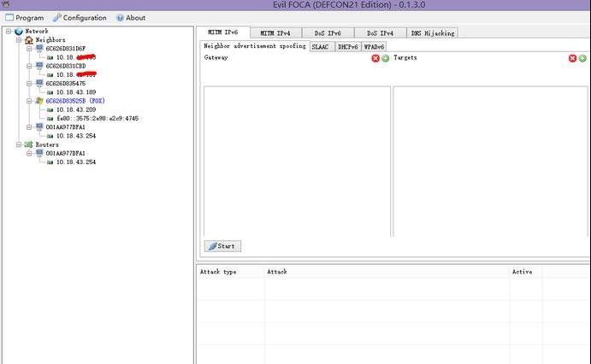Click the red remove Gateway icon
Image resolution: width=591 pixels, height=364 pixels.
click(x=375, y=58)
